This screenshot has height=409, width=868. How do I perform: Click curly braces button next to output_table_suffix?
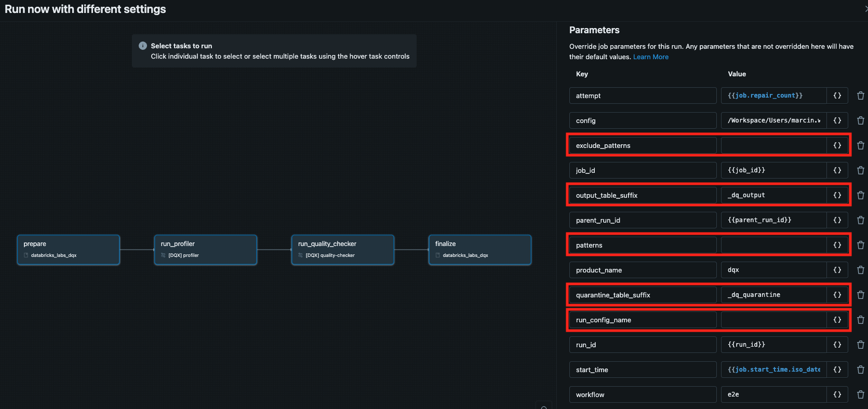click(x=837, y=195)
